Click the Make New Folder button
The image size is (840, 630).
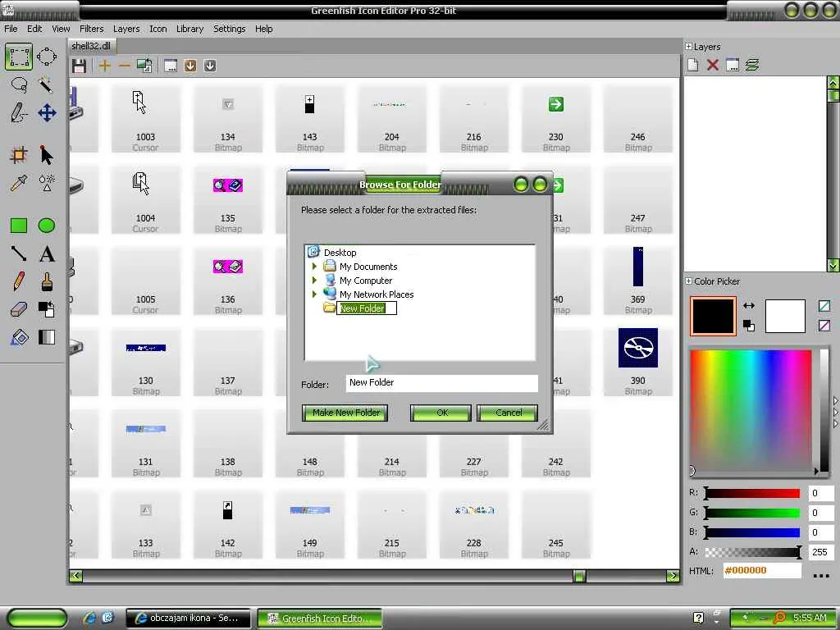[345, 413]
